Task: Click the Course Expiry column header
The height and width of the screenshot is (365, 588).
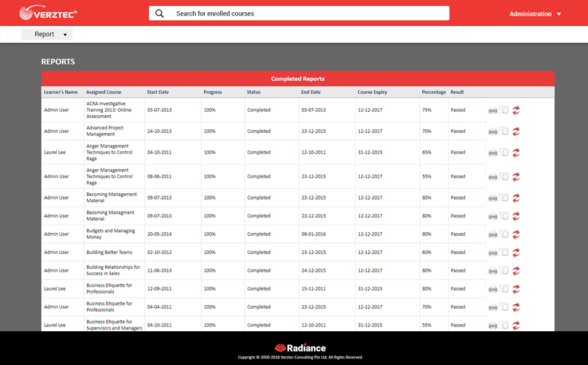Action: (x=372, y=92)
